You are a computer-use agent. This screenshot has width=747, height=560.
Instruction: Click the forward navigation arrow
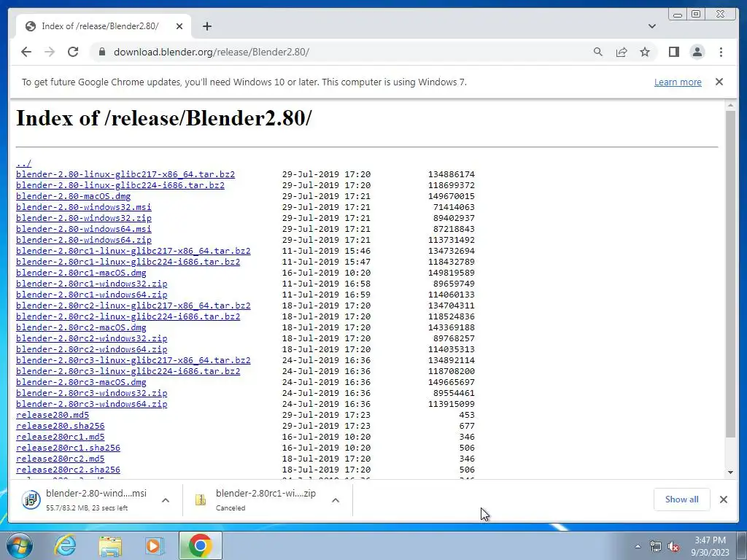[50, 52]
